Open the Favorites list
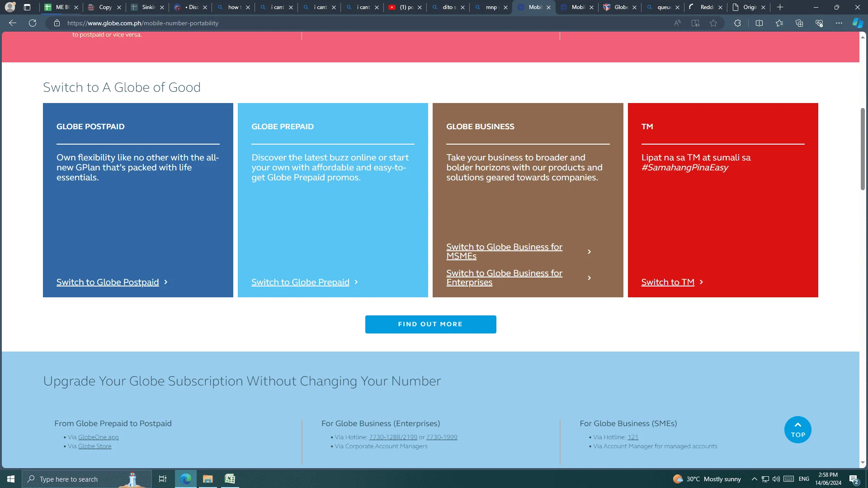Viewport: 868px width, 488px height. tap(779, 23)
